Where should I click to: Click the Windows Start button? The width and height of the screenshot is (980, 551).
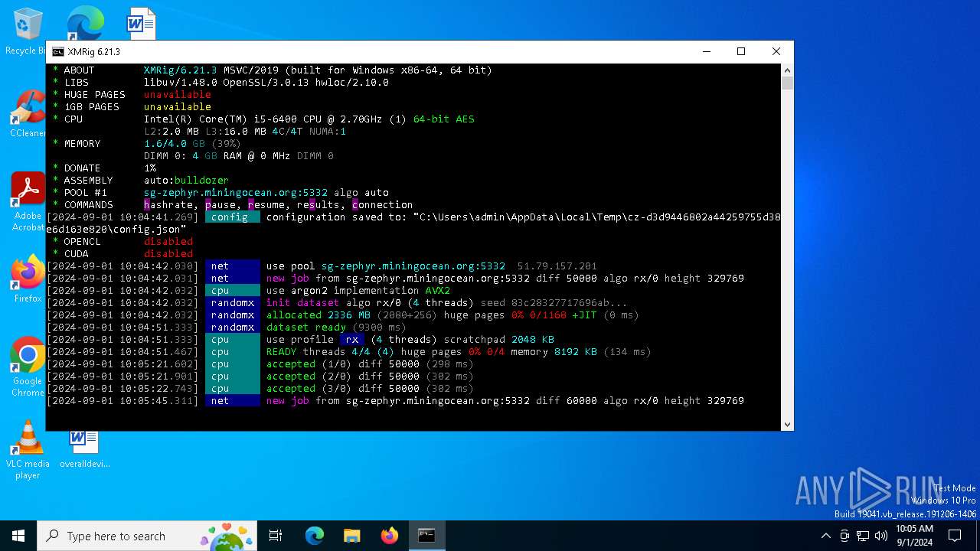pos(18,536)
